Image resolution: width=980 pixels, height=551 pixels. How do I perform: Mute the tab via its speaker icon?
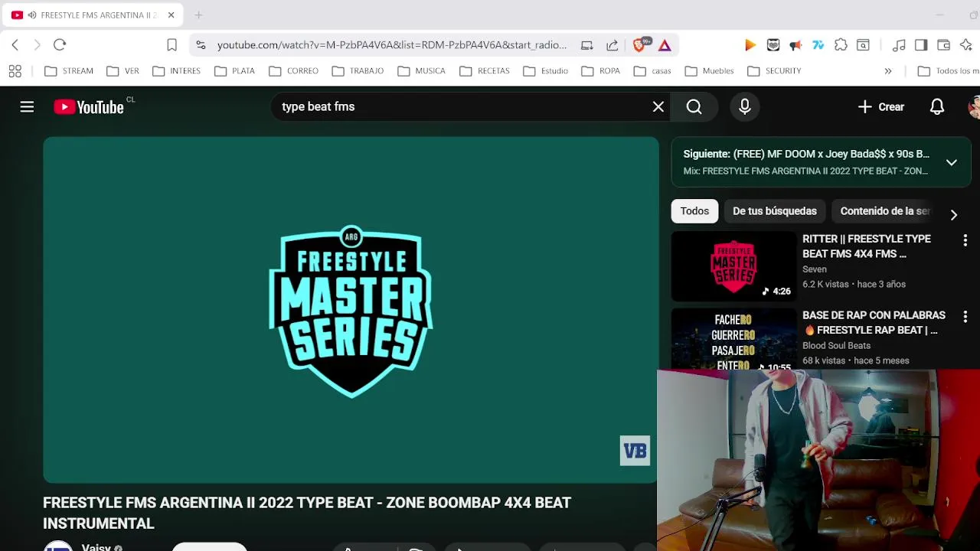(31, 15)
